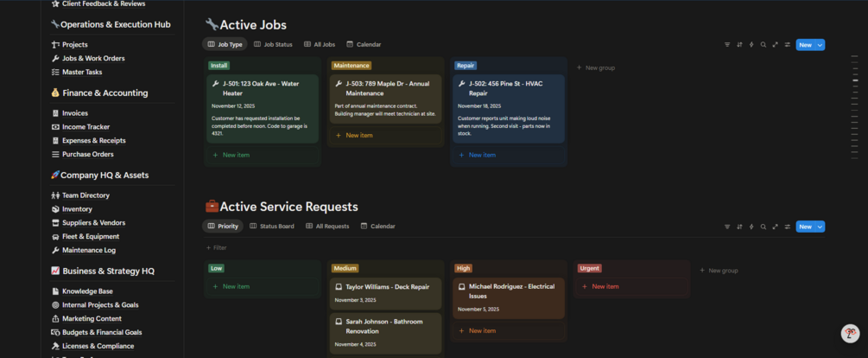This screenshot has height=358, width=868.
Task: Switch to Status Board view tab
Action: pyautogui.click(x=272, y=226)
